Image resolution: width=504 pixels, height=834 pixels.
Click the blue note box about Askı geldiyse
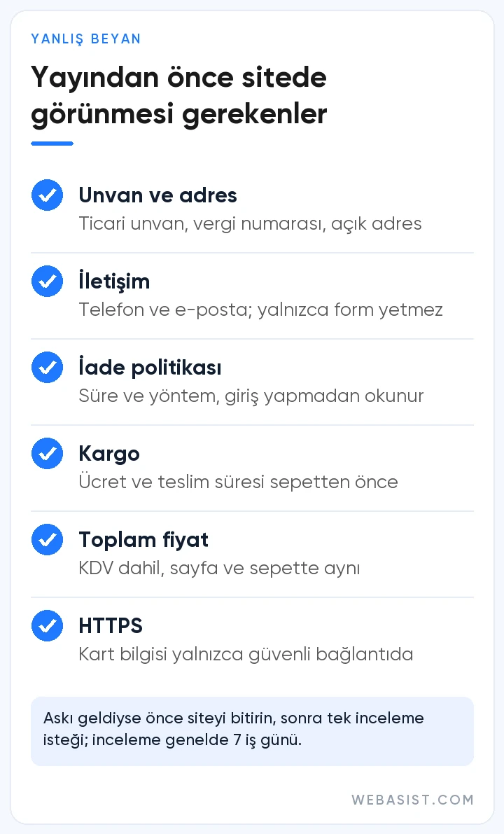click(x=252, y=731)
